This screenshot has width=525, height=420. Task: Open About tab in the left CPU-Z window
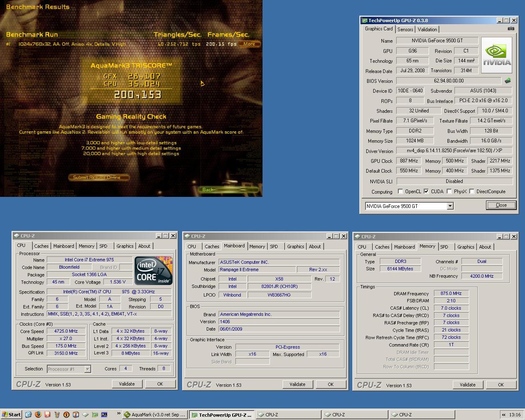click(144, 246)
